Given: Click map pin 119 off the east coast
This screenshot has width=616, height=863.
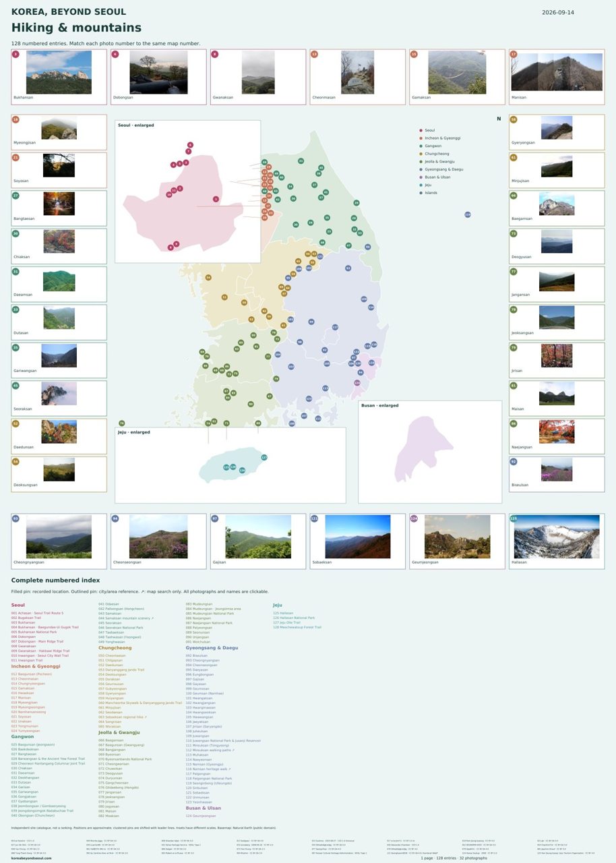Looking at the screenshot, I should pos(467,214).
